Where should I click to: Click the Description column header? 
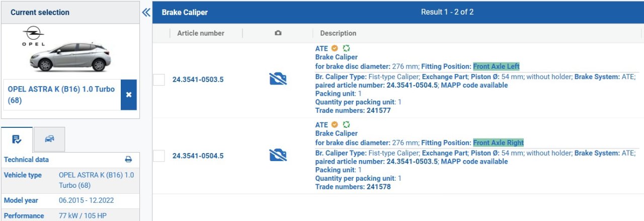[338, 33]
